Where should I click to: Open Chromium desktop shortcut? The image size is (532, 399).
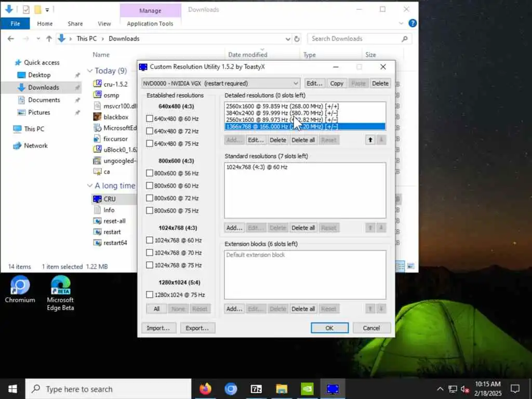[20, 289]
